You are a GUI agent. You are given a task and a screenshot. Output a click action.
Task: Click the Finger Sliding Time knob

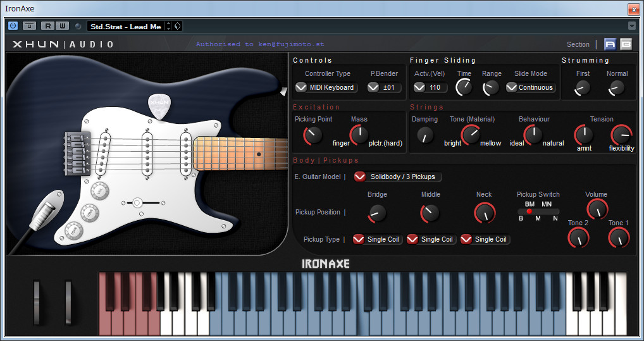point(464,87)
